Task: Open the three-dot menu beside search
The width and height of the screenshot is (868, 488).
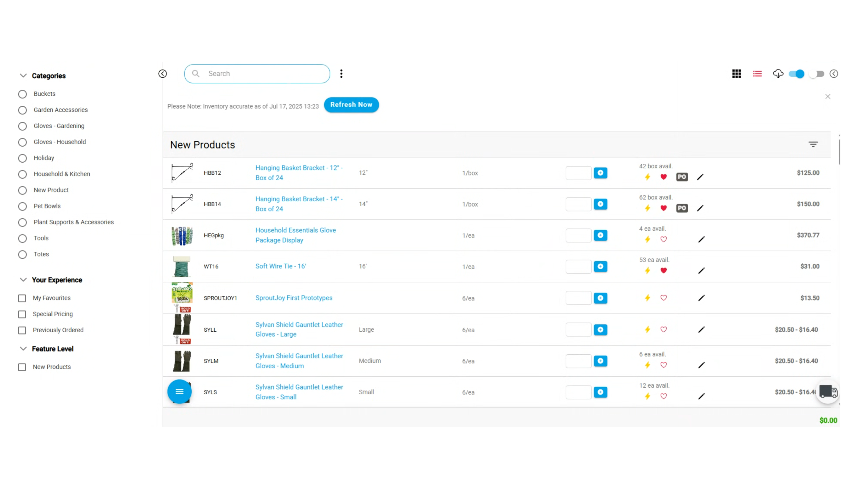Action: pos(341,74)
